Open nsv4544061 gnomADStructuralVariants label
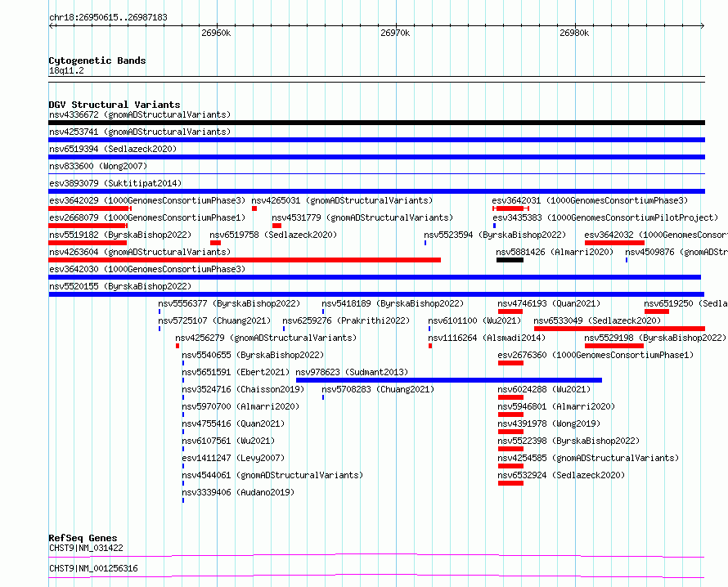The height and width of the screenshot is (587, 728). tap(272, 475)
